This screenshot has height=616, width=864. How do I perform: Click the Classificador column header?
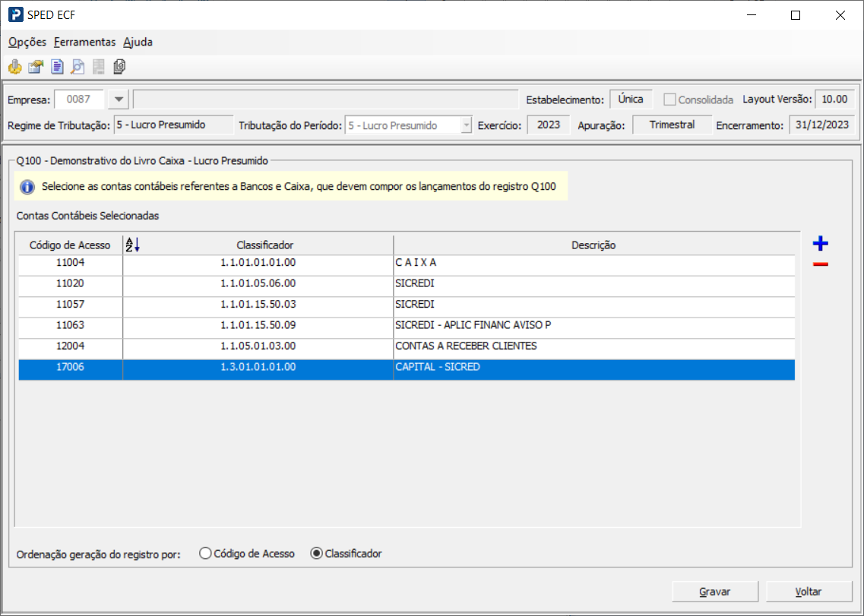click(265, 245)
